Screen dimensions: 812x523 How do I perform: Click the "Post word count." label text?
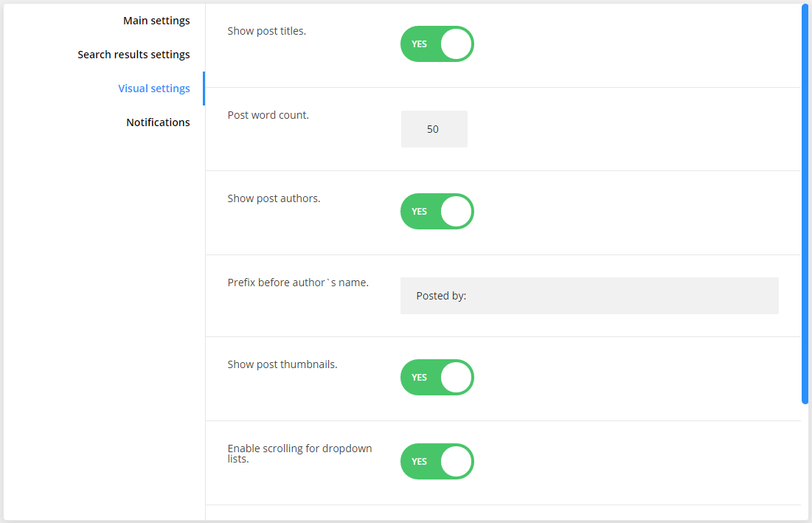click(x=268, y=115)
